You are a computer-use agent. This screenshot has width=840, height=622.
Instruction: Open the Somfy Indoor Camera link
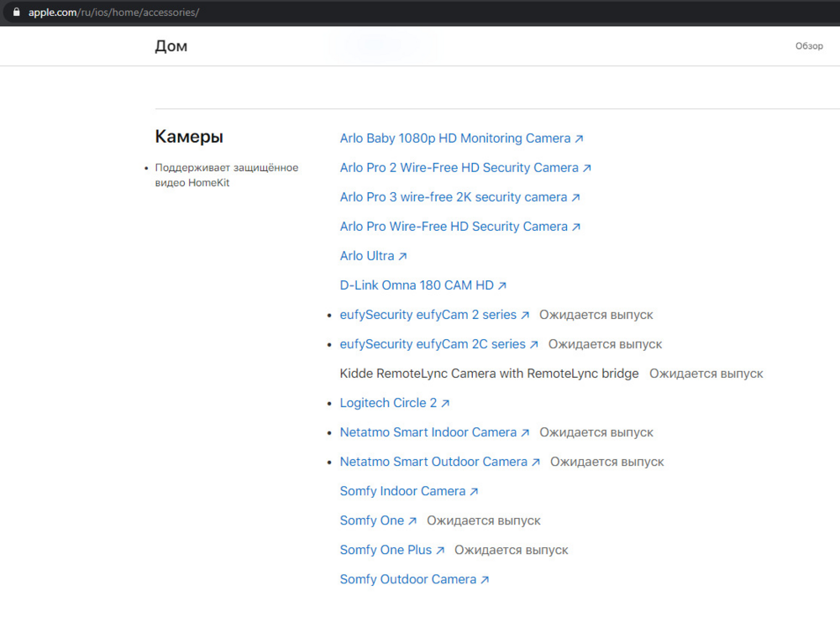pyautogui.click(x=409, y=491)
